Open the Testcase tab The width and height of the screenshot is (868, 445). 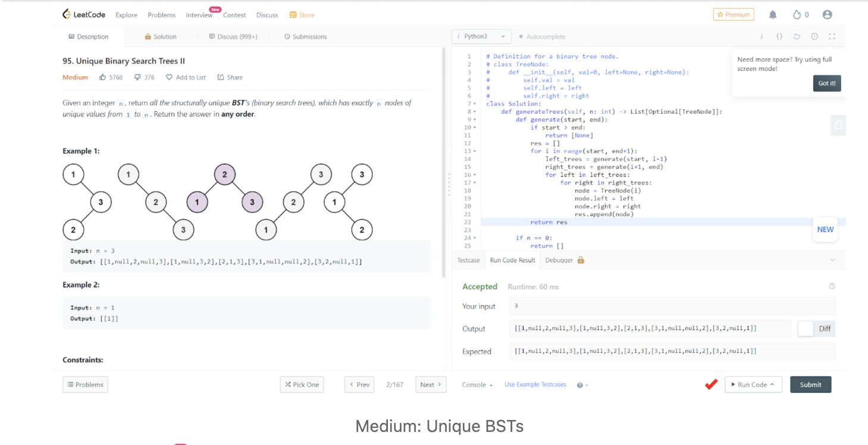[x=469, y=260]
